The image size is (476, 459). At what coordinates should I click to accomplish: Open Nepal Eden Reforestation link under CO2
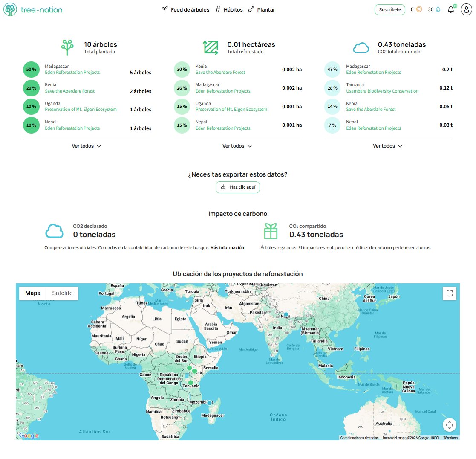[x=374, y=128]
